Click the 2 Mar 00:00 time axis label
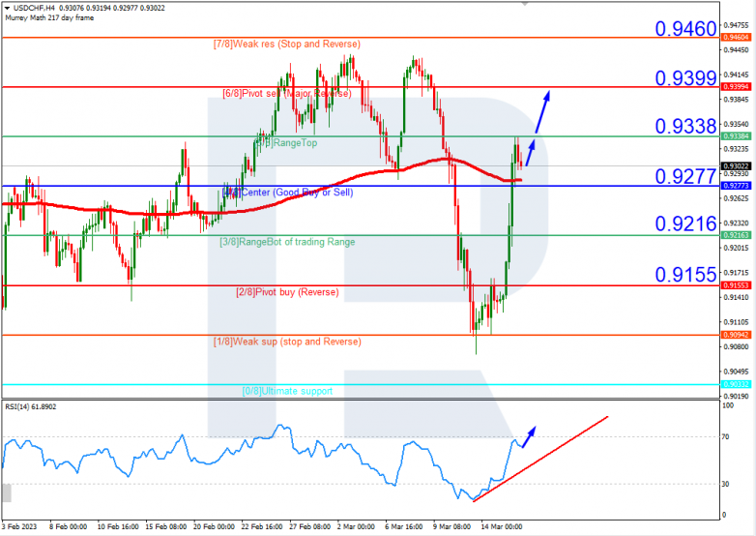 [x=356, y=526]
